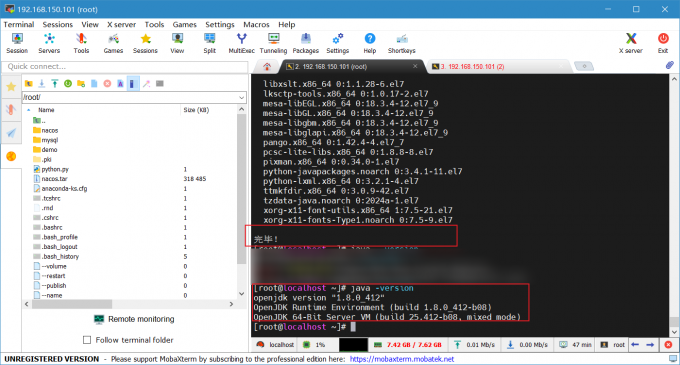Activate the Split terminal icon

209,43
